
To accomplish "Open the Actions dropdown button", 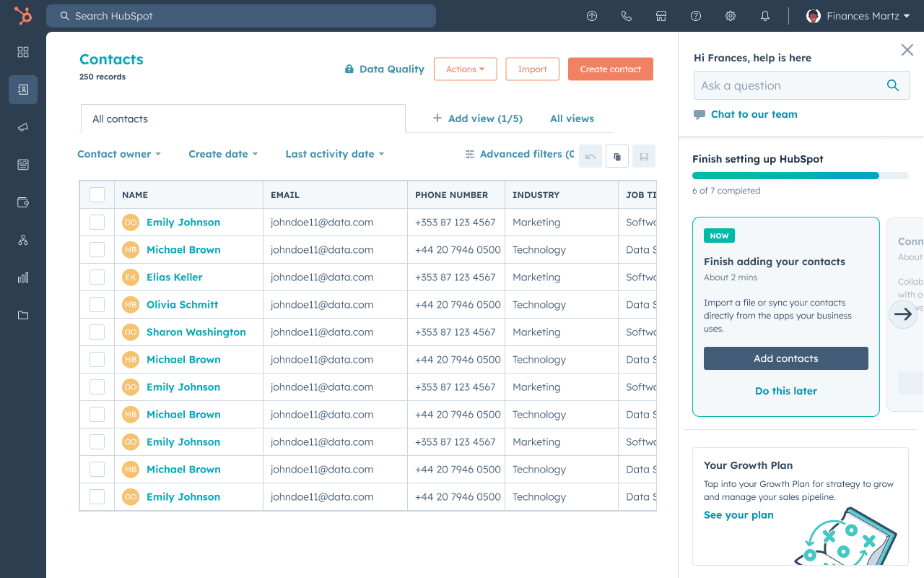I will click(x=465, y=69).
